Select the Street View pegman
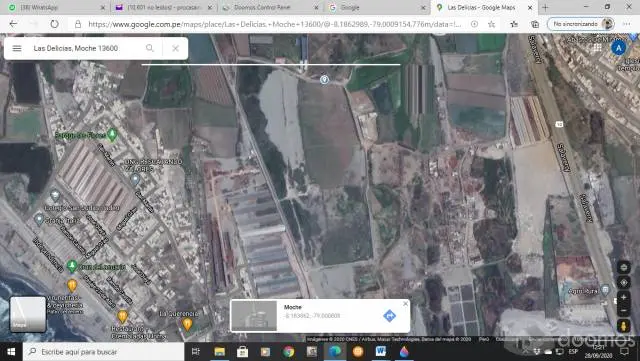The width and height of the screenshot is (640, 361). (x=624, y=326)
